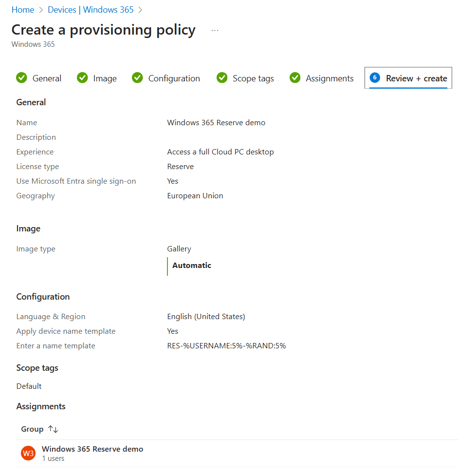
Task: Go to the Configuration tab
Action: click(x=174, y=78)
